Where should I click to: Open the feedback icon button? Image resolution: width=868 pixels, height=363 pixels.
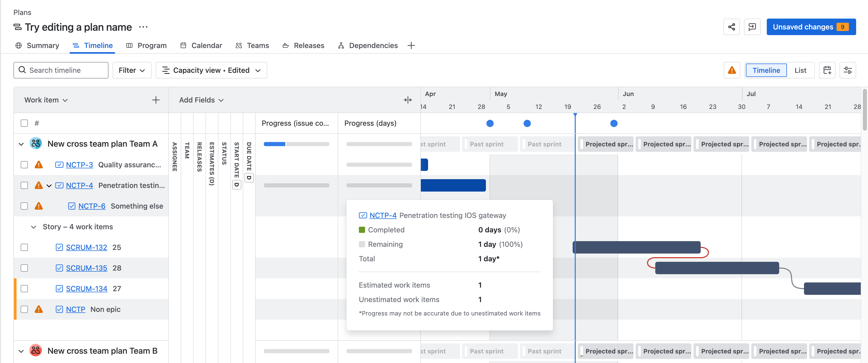point(752,27)
